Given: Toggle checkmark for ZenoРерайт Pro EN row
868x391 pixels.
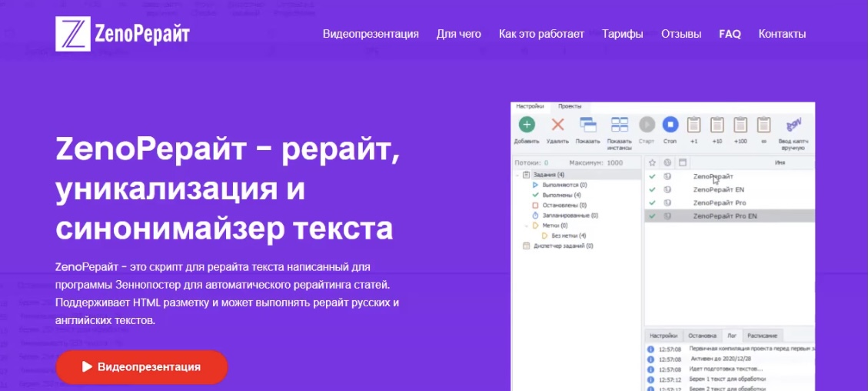Looking at the screenshot, I should 652,216.
